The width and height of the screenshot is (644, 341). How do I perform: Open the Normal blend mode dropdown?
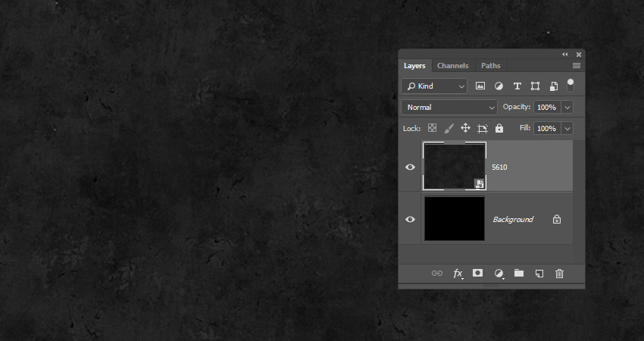coord(449,108)
